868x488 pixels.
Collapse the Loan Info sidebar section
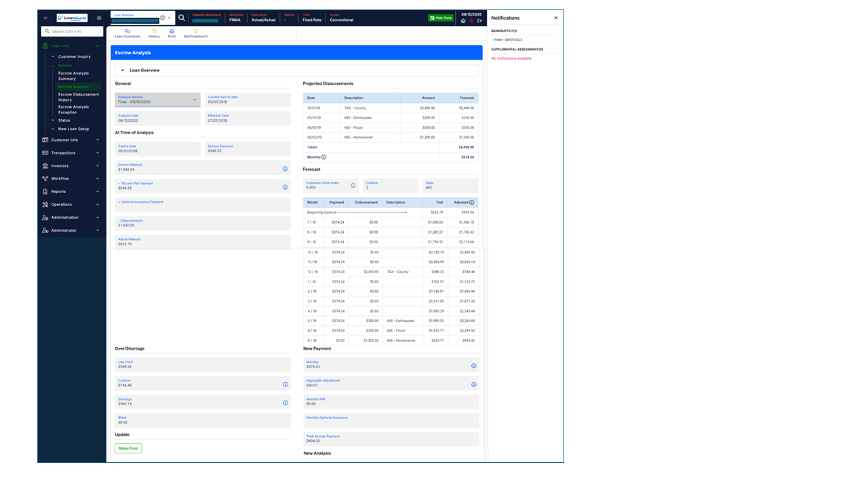pos(99,46)
